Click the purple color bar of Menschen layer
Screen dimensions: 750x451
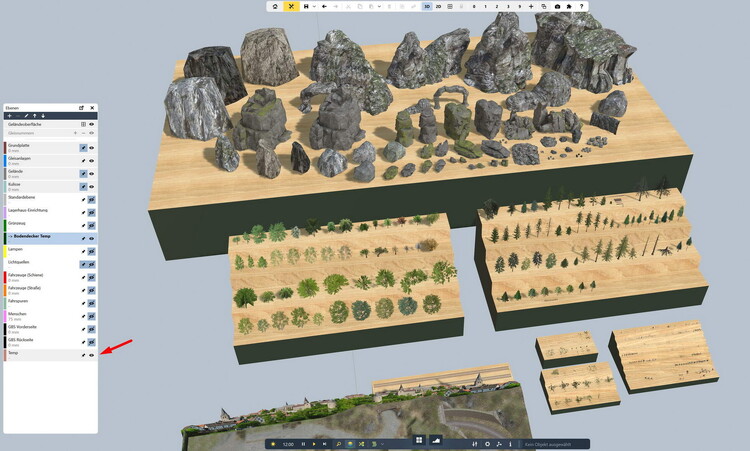[x=5, y=315]
